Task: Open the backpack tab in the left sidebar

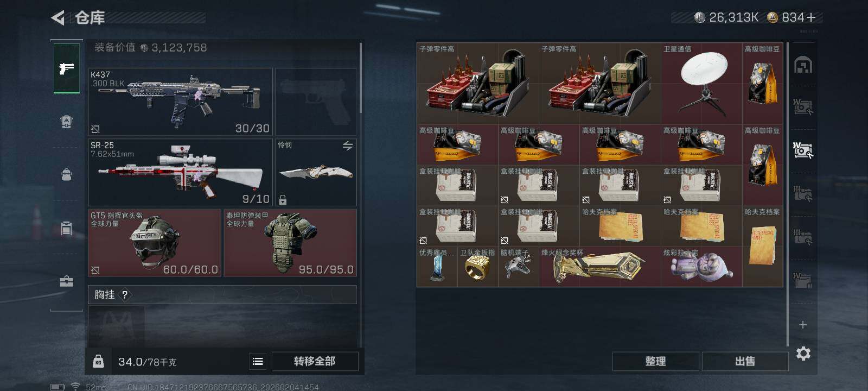Action: [67, 174]
